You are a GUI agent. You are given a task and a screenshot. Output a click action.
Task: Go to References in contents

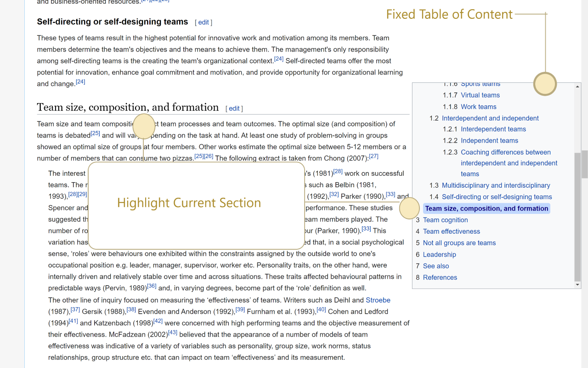(x=440, y=277)
